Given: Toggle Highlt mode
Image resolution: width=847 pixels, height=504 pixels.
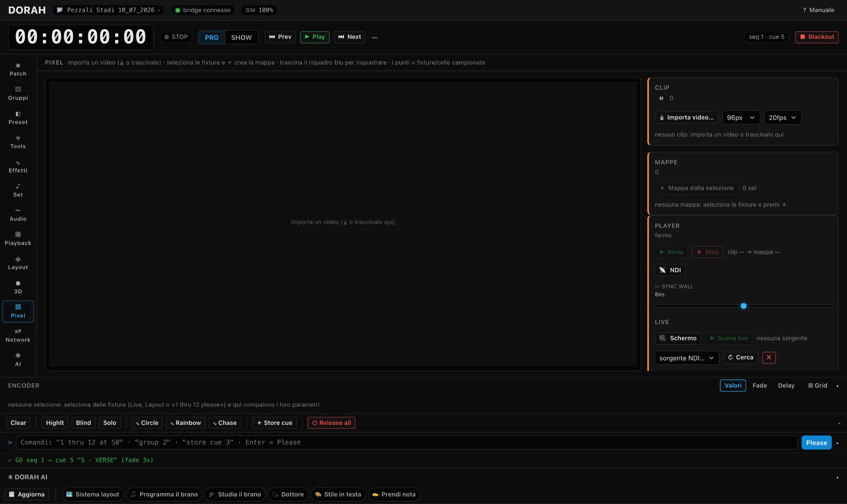Looking at the screenshot, I should point(55,423).
